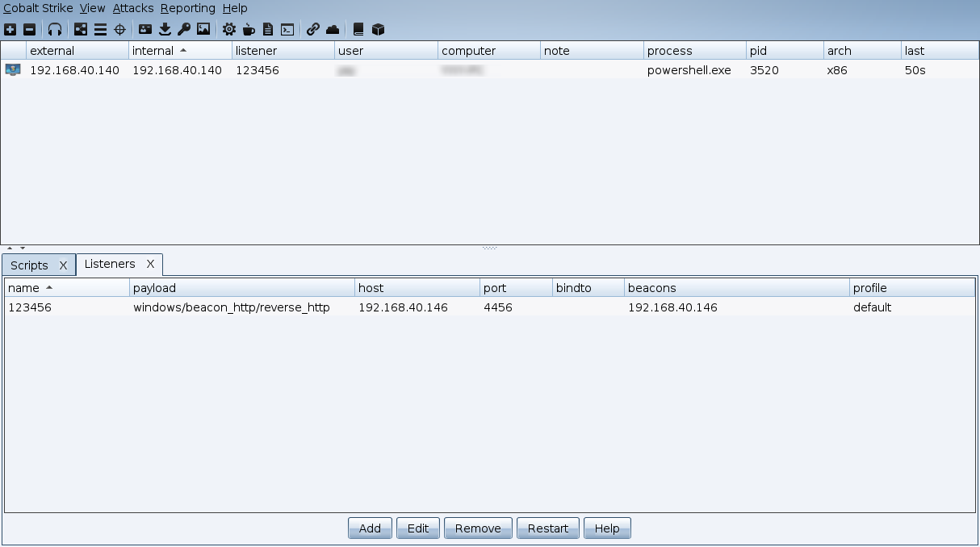This screenshot has width=980, height=547.
Task: Click the Remove listener button
Action: (x=478, y=528)
